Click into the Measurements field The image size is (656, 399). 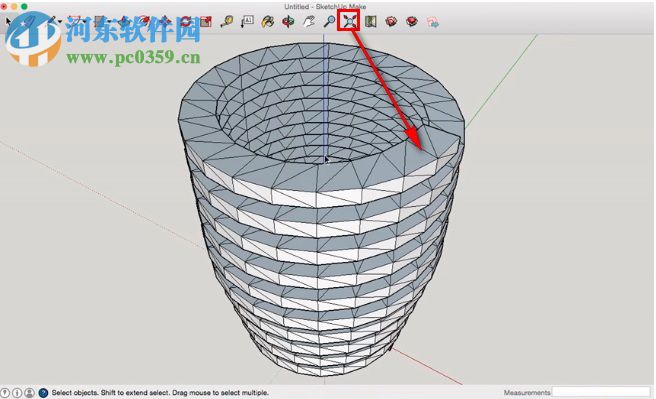coord(601,392)
